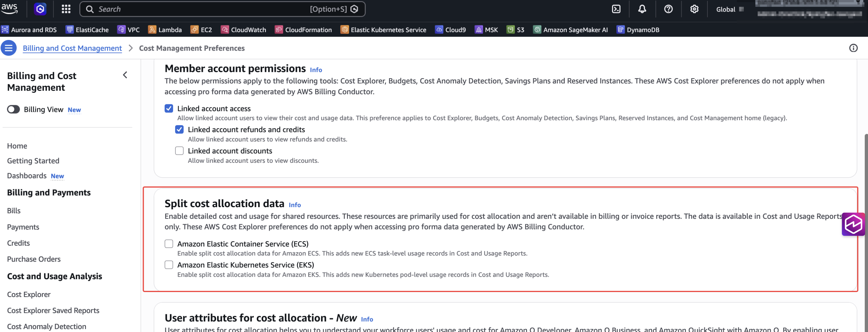Viewport: 868px width, 332px height.
Task: Open the hamburger navigation menu button
Action: click(9, 48)
